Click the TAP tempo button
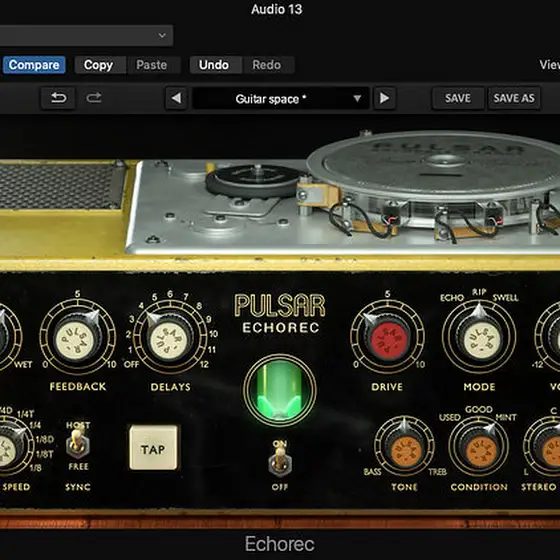The image size is (560, 560). [x=153, y=448]
